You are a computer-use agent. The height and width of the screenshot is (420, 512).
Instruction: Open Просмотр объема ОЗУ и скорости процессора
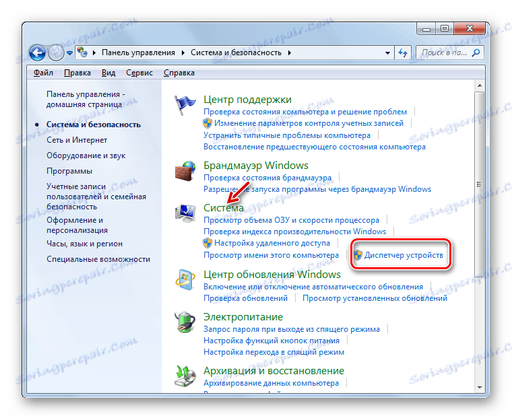[x=291, y=220]
